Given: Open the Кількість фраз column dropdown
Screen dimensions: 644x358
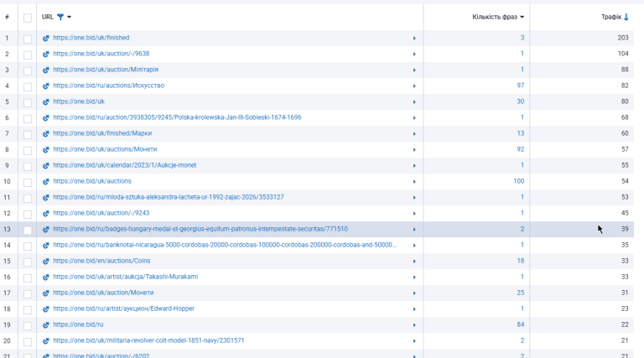Looking at the screenshot, I should coord(522,17).
